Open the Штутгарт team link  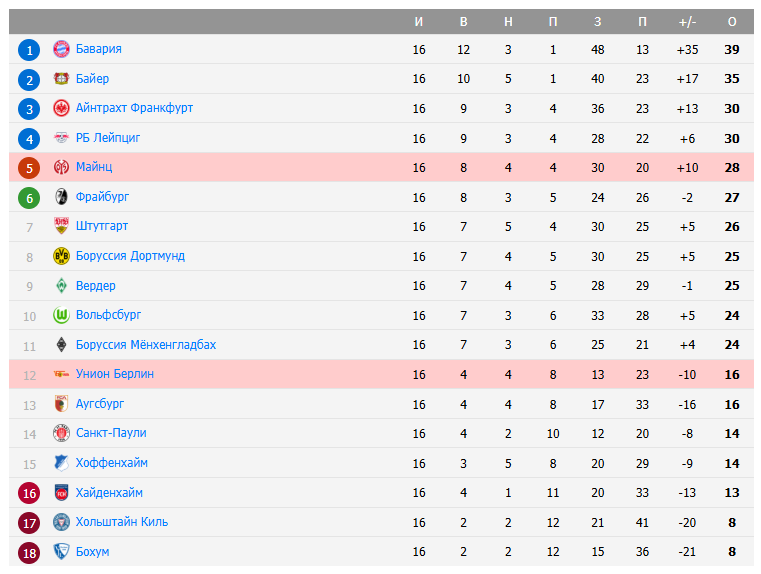(102, 226)
